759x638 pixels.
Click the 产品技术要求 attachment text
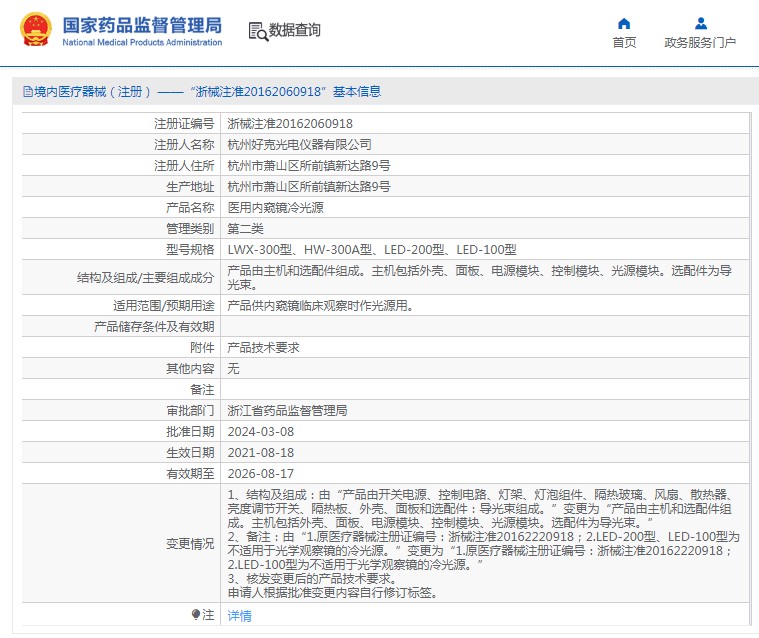[263, 347]
